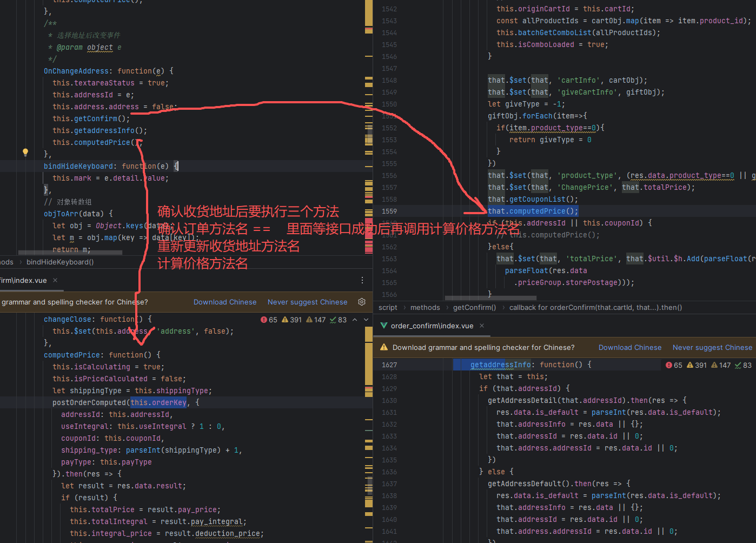
Task: Click the objToArr(data) method declaration
Action: [78, 214]
